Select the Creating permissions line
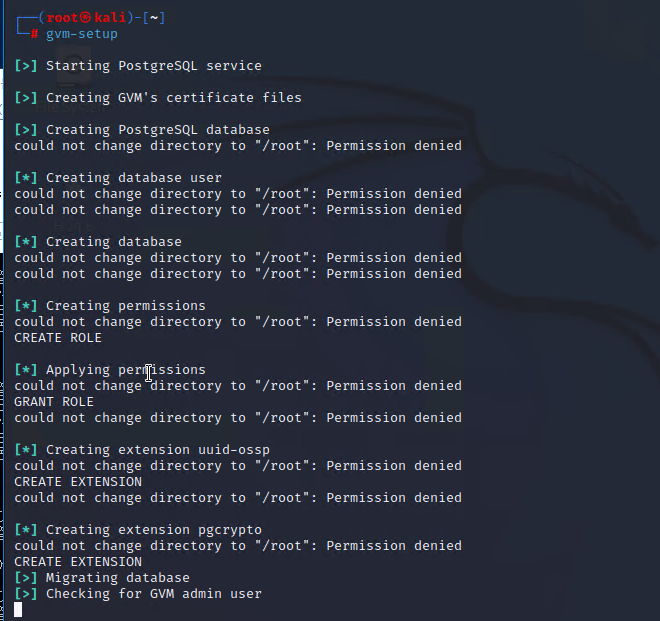The height and width of the screenshot is (621, 660). coord(125,306)
